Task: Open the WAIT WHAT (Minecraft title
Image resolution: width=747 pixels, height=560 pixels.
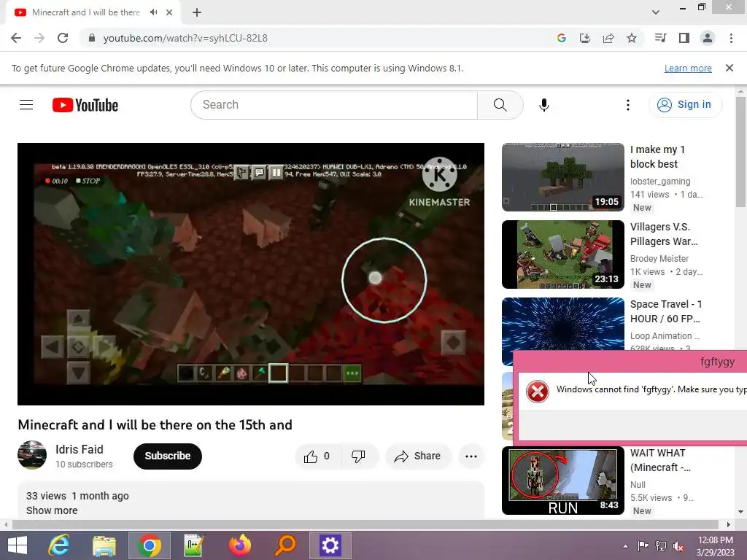Action: (660, 460)
